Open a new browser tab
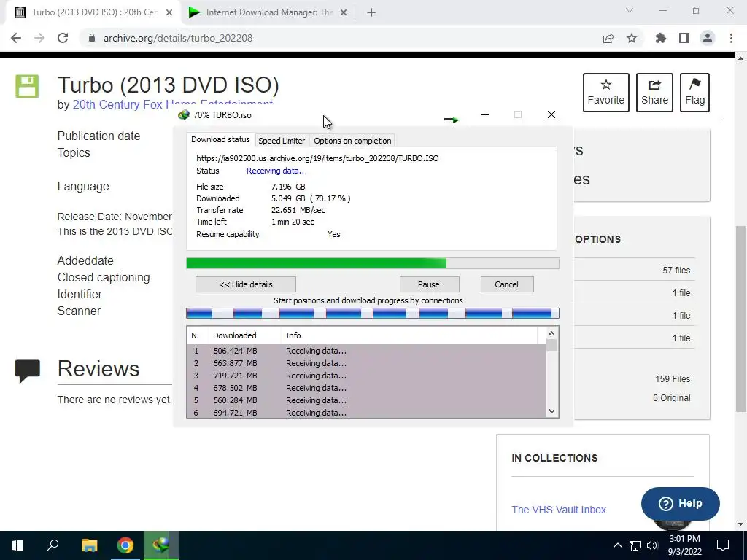Viewport: 747px width, 560px height. [x=371, y=13]
